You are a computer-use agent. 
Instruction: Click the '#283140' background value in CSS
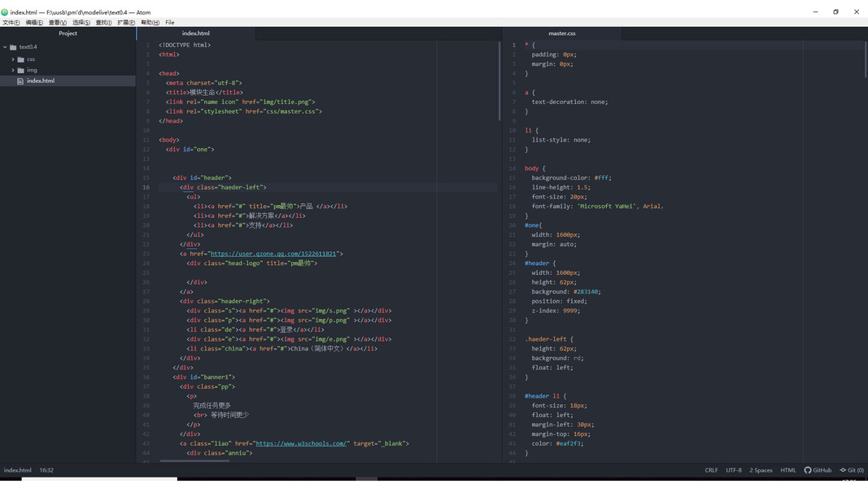(586, 292)
